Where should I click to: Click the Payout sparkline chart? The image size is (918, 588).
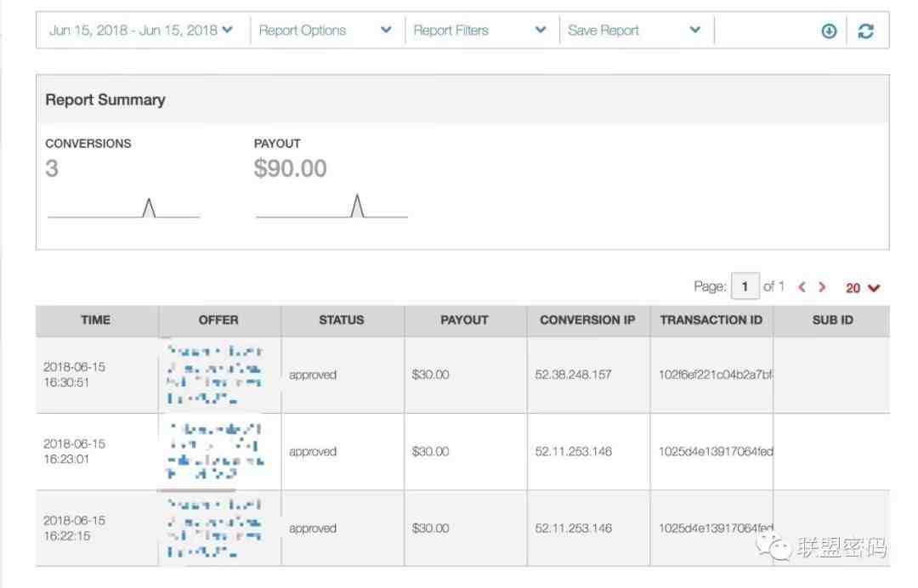[331, 206]
